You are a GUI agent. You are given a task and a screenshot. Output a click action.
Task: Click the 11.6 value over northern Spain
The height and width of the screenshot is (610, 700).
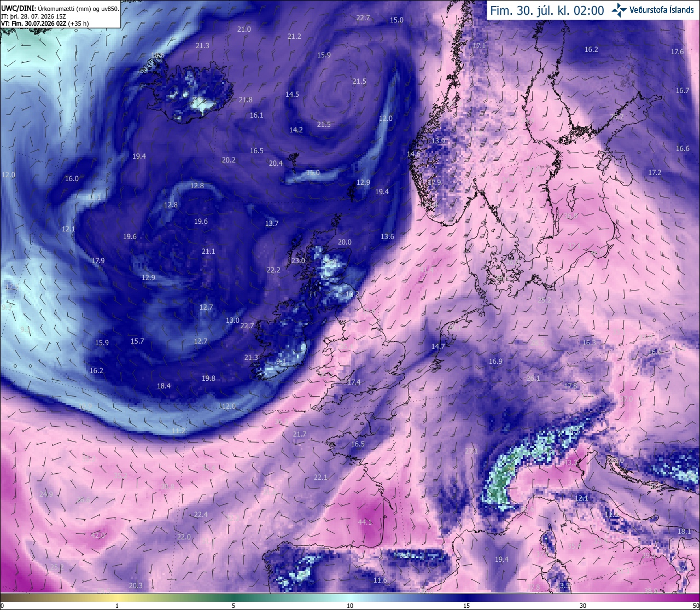click(x=381, y=580)
